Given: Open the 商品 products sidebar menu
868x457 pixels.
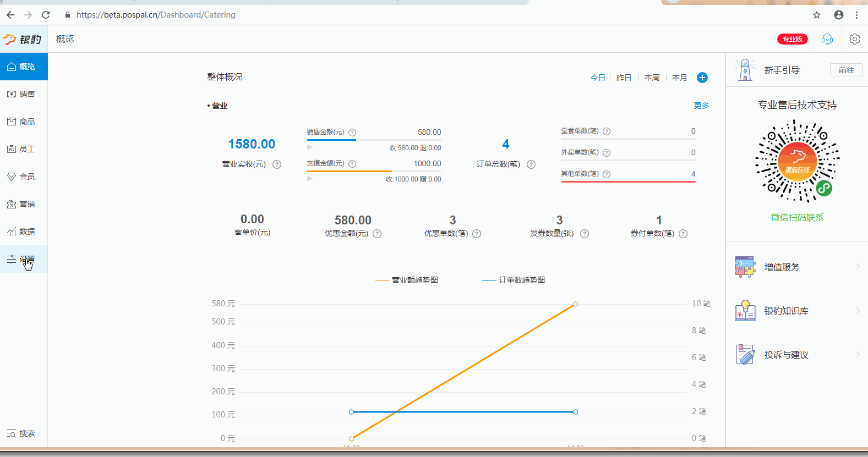Looking at the screenshot, I should pyautogui.click(x=24, y=122).
